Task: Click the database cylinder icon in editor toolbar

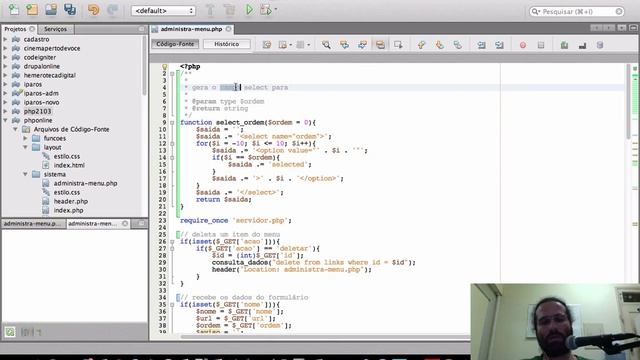Action: [600, 45]
